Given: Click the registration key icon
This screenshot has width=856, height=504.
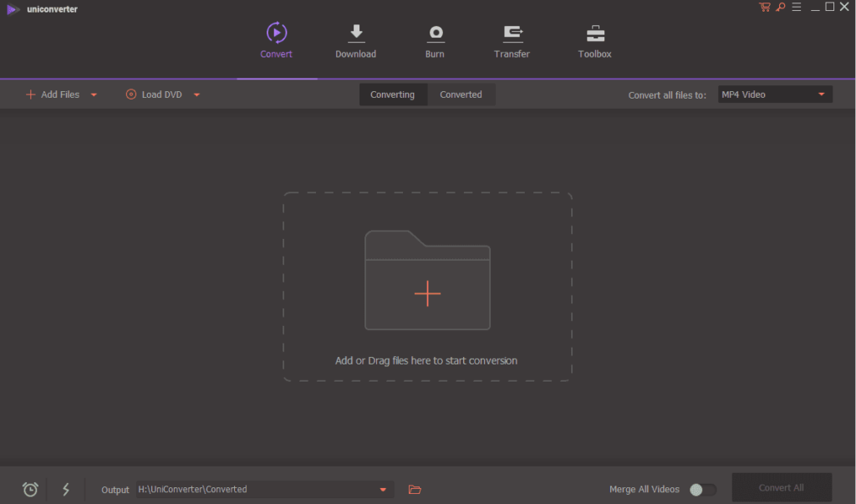Looking at the screenshot, I should (781, 7).
